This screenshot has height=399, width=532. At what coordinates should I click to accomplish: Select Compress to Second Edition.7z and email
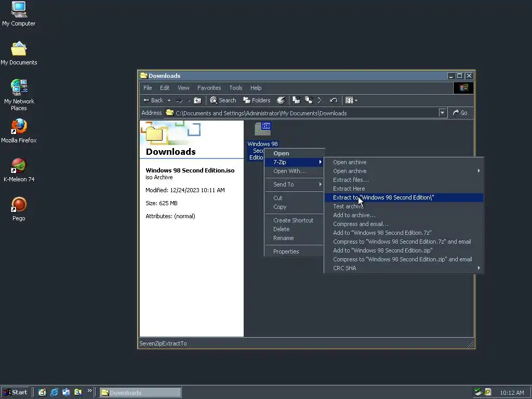click(x=403, y=242)
